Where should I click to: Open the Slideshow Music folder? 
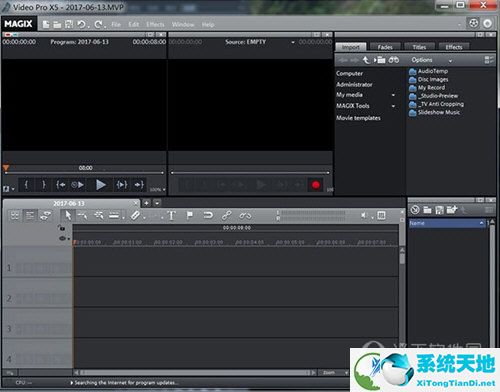(x=435, y=113)
